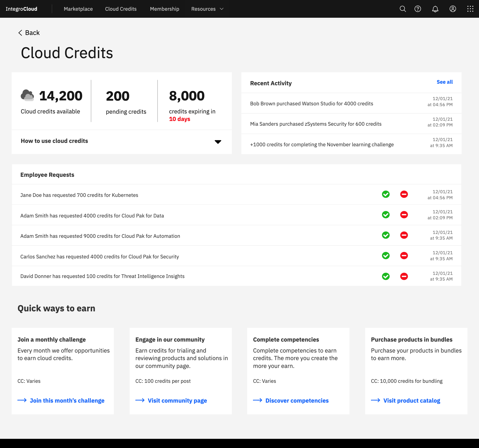Screen dimensions: 479x448
Task: Click the Purchase products in bundles card title
Action: (412, 340)
